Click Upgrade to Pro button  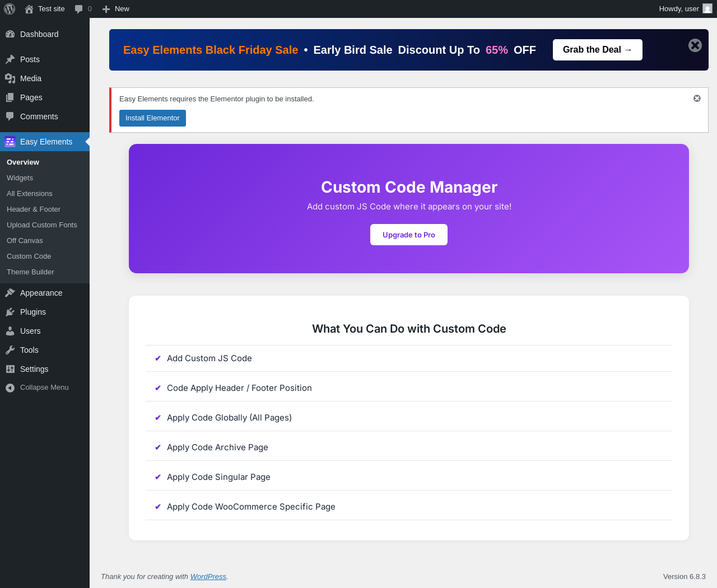coord(409,235)
